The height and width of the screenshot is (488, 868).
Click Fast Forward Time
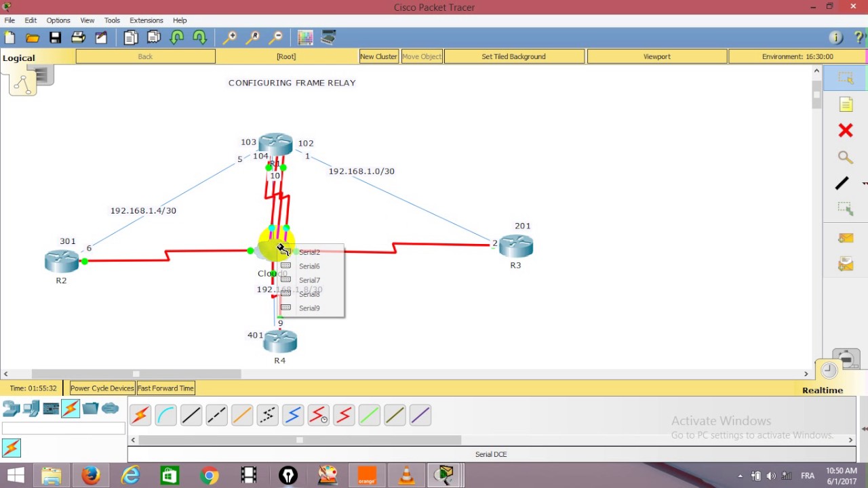(166, 388)
